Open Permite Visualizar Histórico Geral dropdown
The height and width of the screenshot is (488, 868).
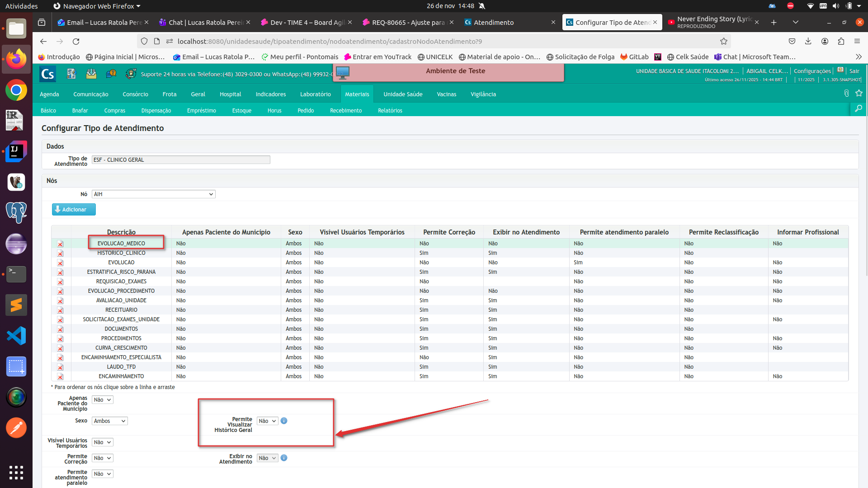coord(267,421)
